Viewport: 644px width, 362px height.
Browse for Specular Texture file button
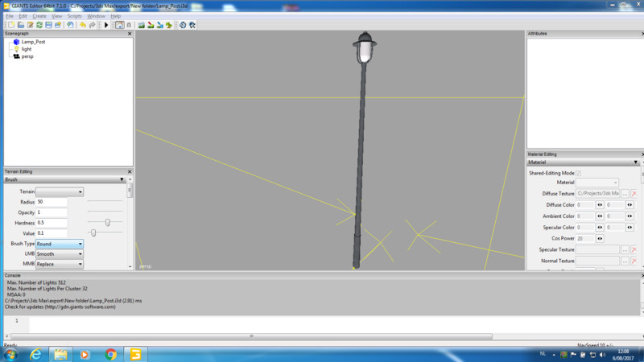(x=625, y=250)
